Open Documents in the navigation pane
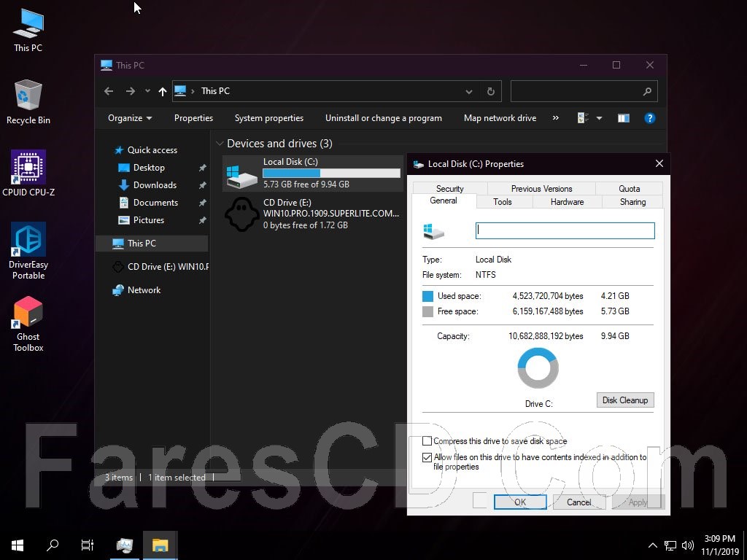The height and width of the screenshot is (560, 747). [x=156, y=203]
